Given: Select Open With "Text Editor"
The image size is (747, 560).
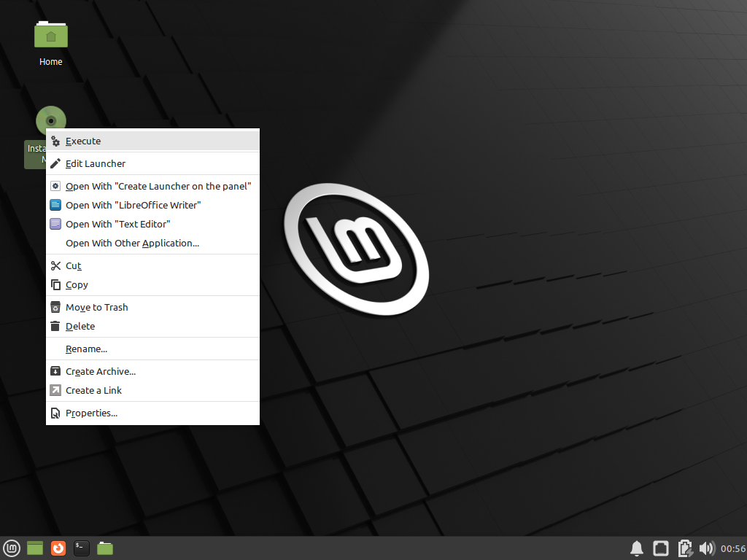Looking at the screenshot, I should point(152,225).
